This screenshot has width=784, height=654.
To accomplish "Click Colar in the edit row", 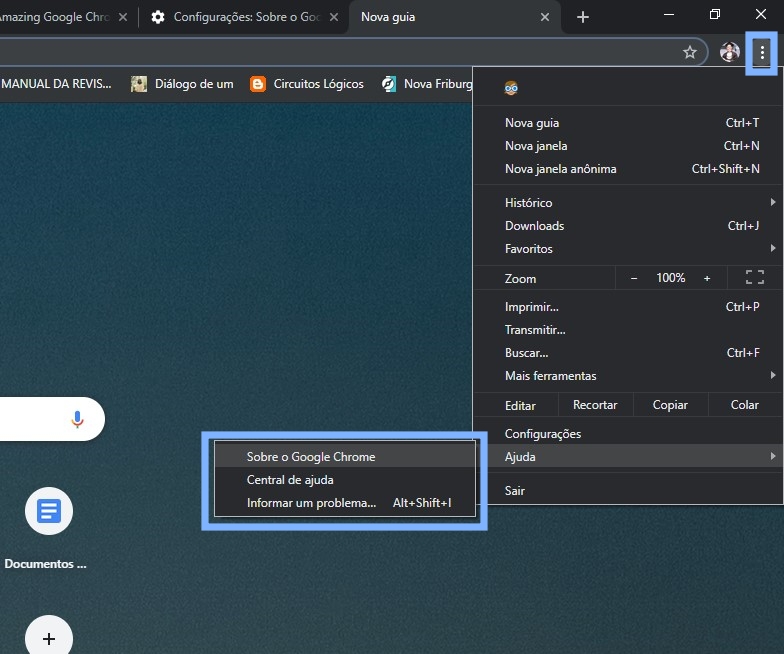I will 744,405.
